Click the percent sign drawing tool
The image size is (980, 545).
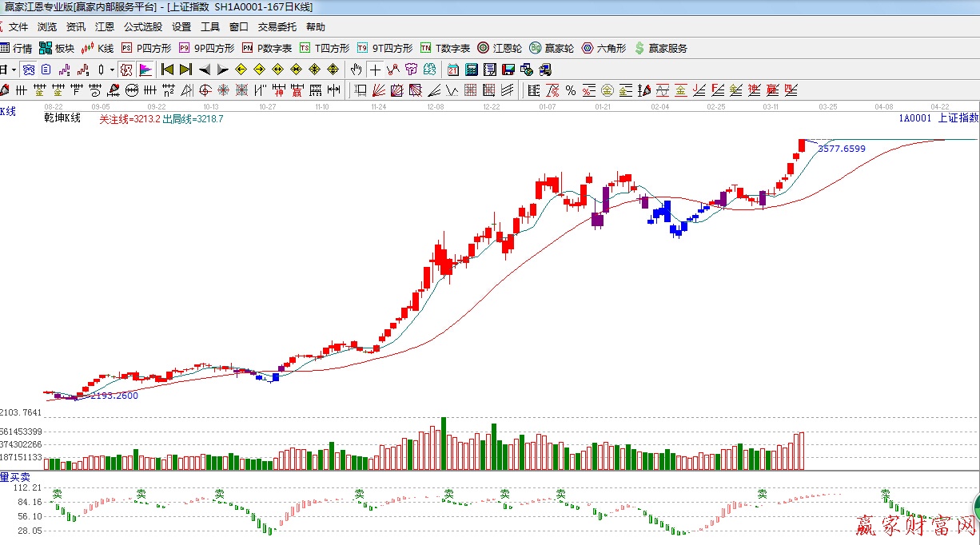571,90
